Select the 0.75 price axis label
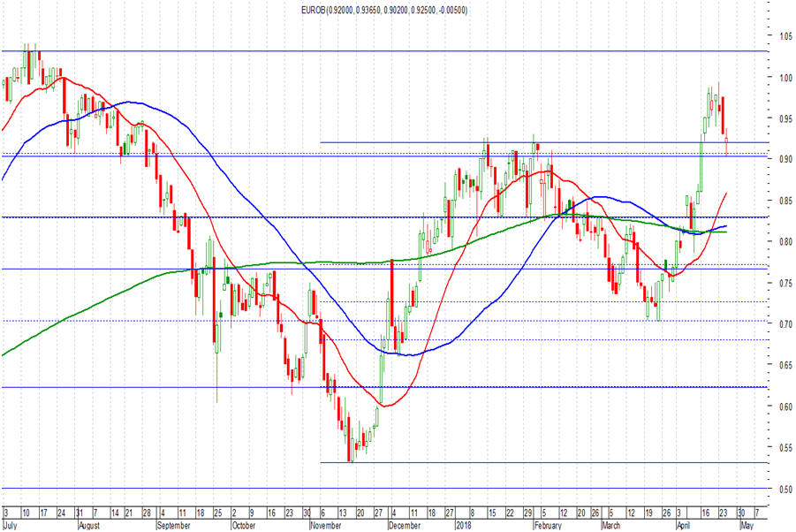796x532 pixels. pos(786,283)
